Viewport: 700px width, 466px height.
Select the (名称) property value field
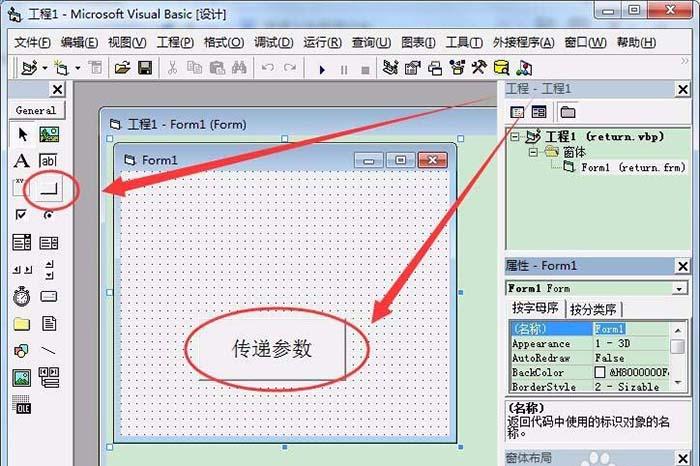630,329
